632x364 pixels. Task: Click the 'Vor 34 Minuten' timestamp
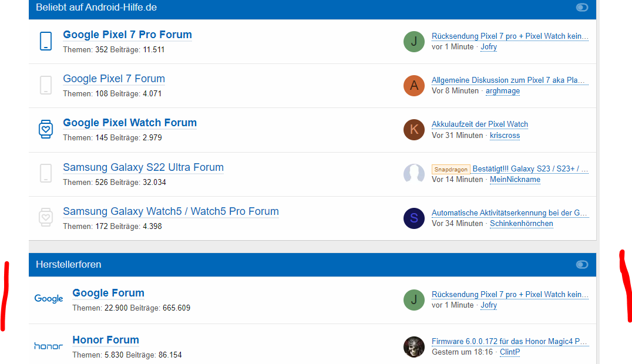[457, 223]
